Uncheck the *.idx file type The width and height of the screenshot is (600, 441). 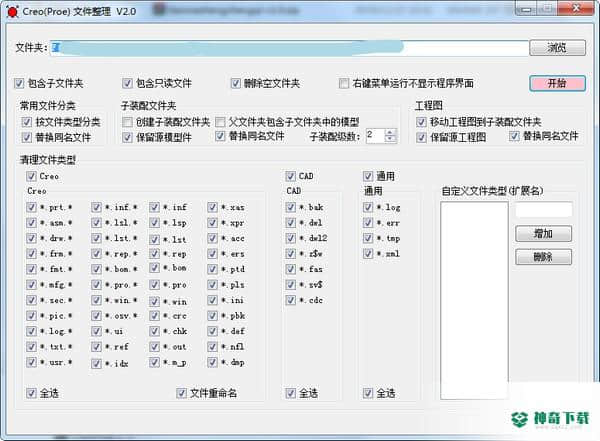click(96, 363)
